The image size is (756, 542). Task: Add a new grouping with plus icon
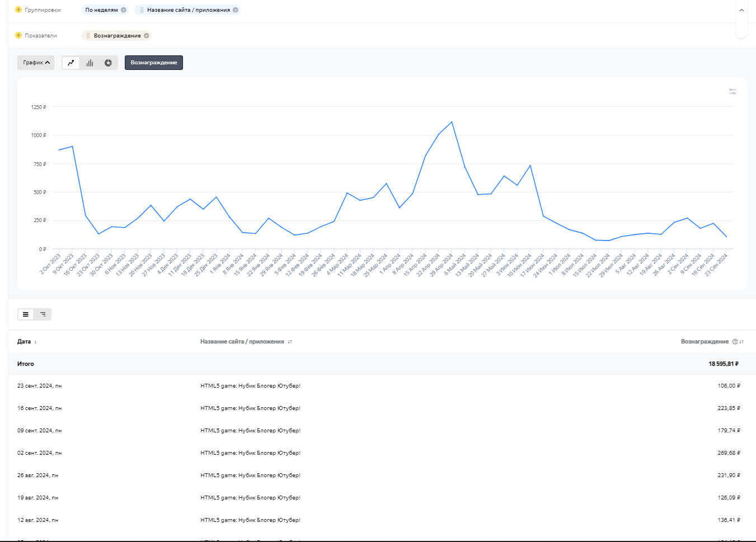pyautogui.click(x=18, y=10)
